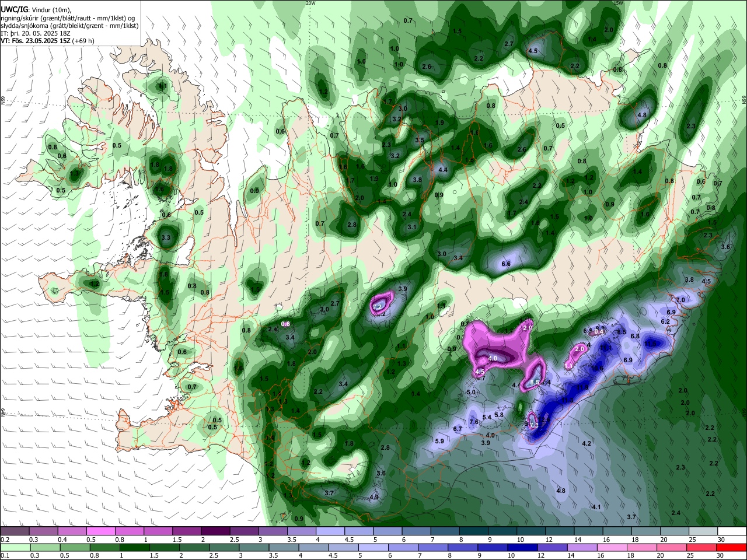The height and width of the screenshot is (560, 747).
Task: Click the '4.2' value offshore
Action: (x=587, y=443)
